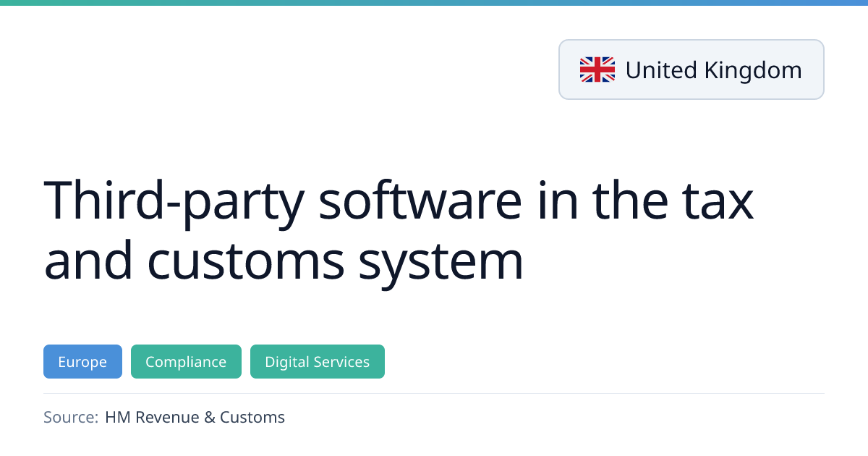This screenshot has height=456, width=868.
Task: Select the Compliance tag
Action: pyautogui.click(x=186, y=362)
